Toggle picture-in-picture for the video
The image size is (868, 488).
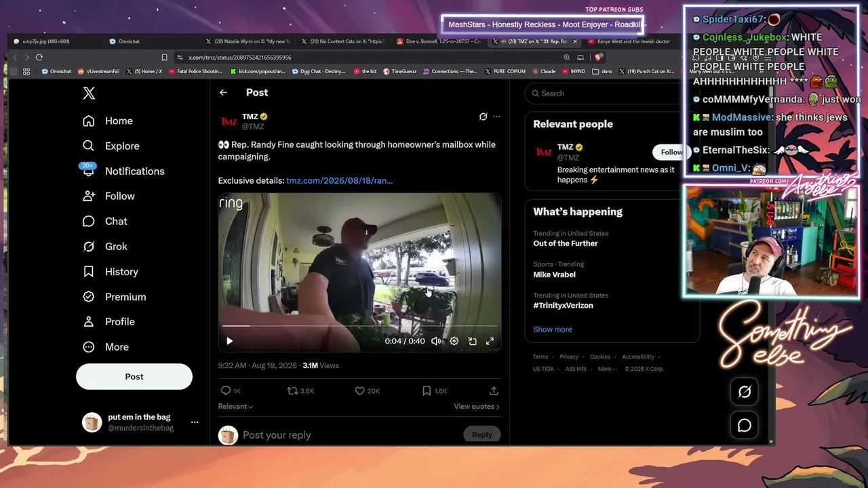click(472, 341)
